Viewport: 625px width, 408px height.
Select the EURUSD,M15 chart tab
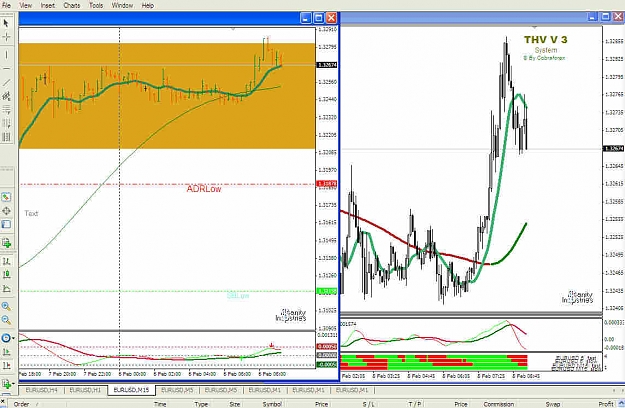click(x=131, y=390)
